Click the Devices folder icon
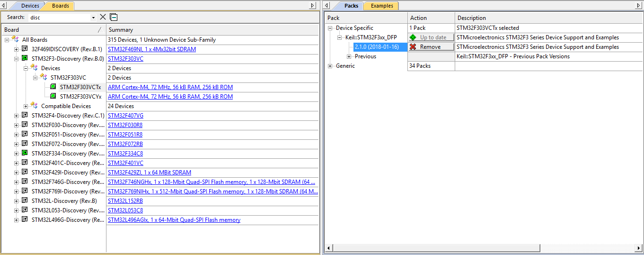644x255 pixels. pos(34,68)
